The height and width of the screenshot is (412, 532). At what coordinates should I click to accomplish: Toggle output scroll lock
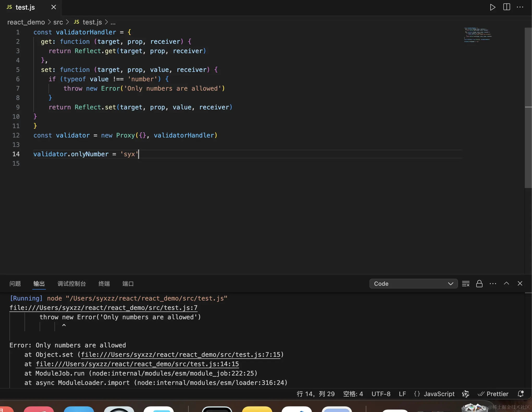point(479,284)
